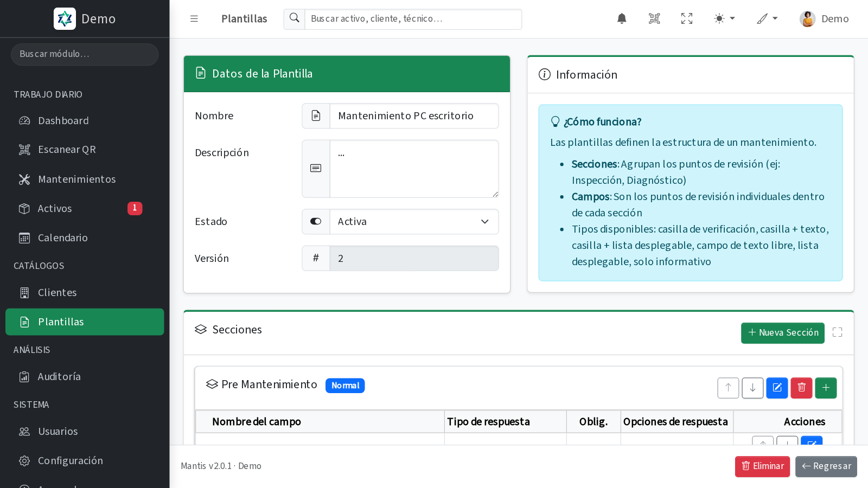Click the Nueva Sección button
The height and width of the screenshot is (488, 868).
pos(783,333)
